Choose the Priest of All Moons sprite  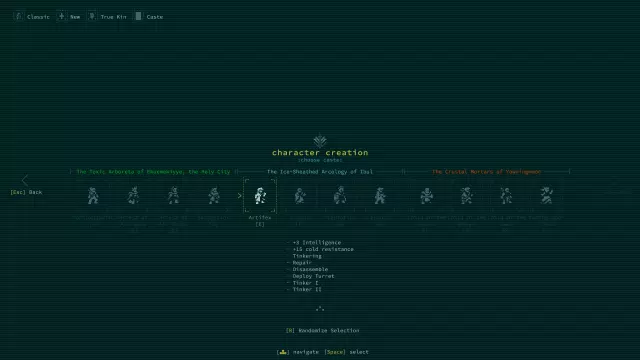173,196
